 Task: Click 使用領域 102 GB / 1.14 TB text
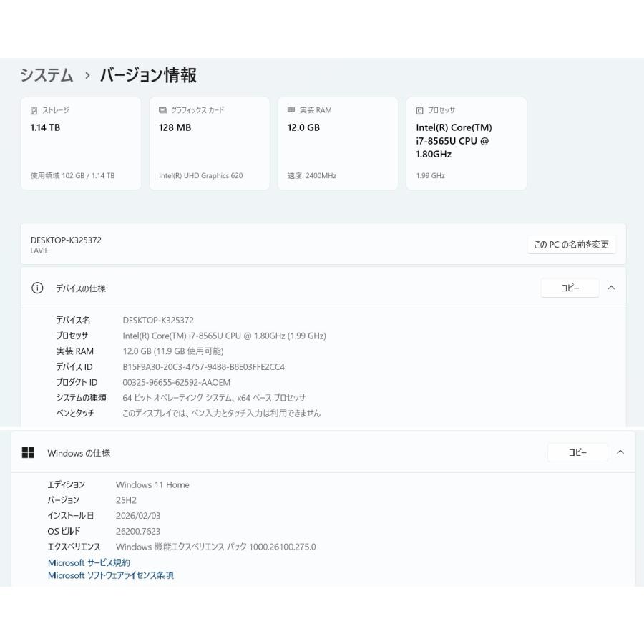[73, 176]
